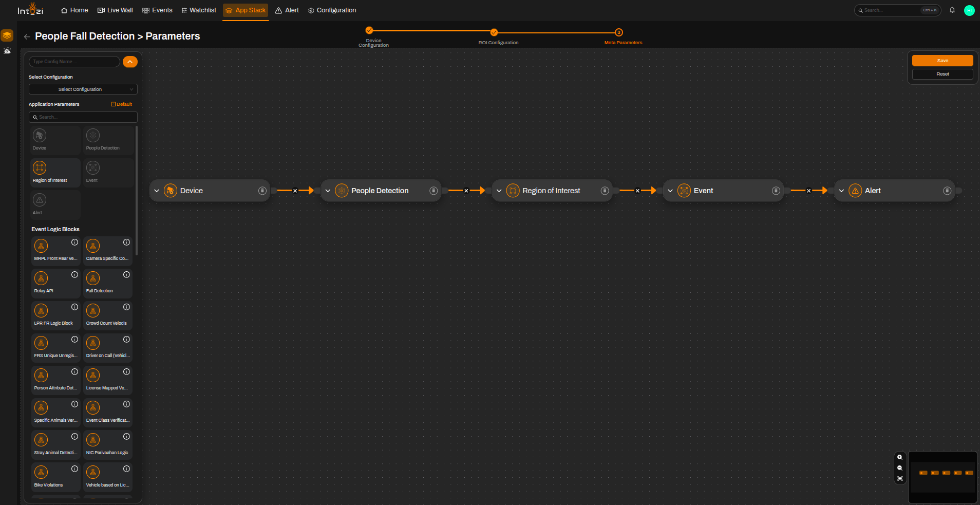
Task: Open the Select Configuration dropdown
Action: click(83, 89)
